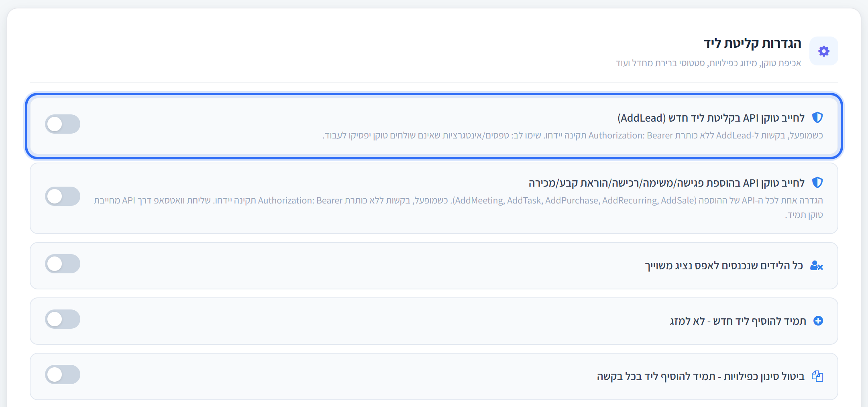The width and height of the screenshot is (868, 407).
Task: Click the ביטול סינון כפילויות - תמיד להוסיף ליד label
Action: click(701, 376)
